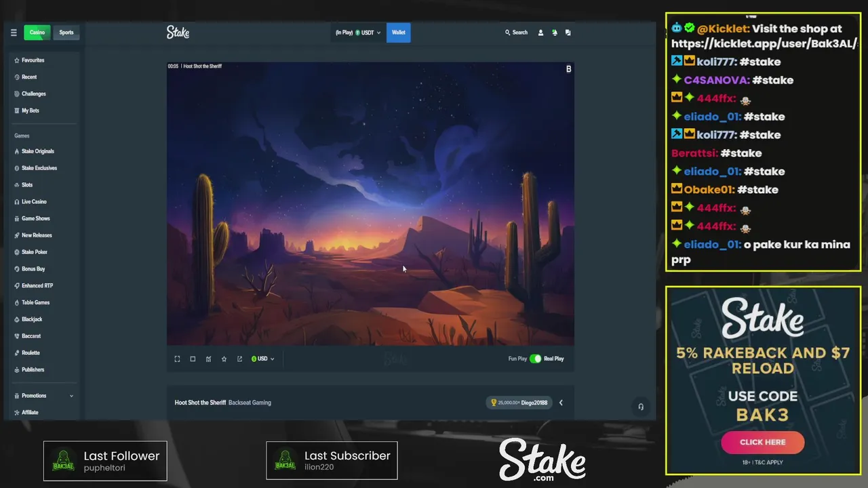Click the Stake Poker icon

(x=16, y=252)
